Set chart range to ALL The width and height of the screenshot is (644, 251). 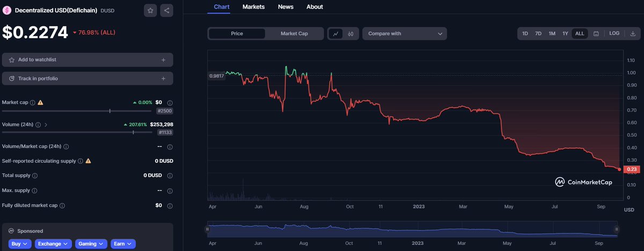tap(580, 33)
